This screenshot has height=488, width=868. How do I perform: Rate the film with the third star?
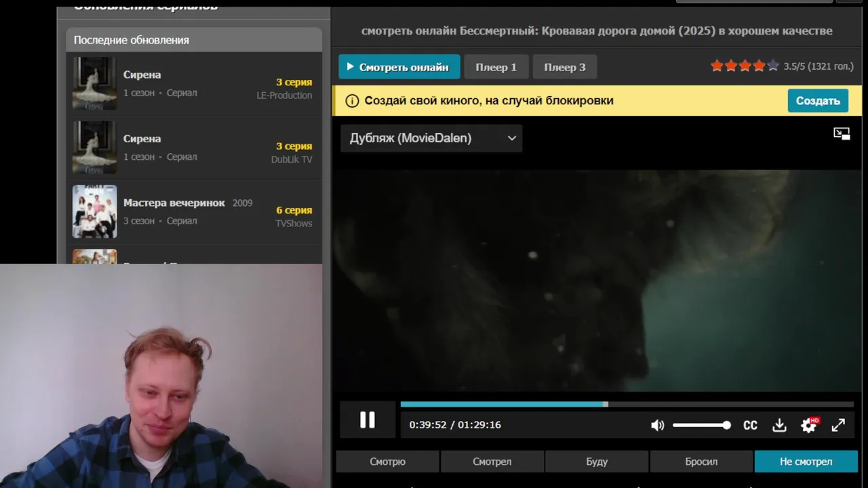click(x=745, y=66)
